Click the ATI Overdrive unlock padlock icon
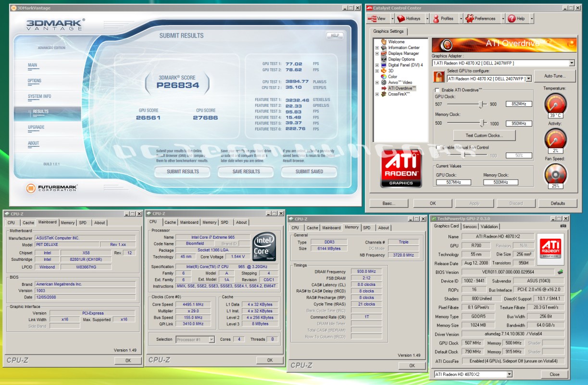588x385 pixels. [x=438, y=77]
